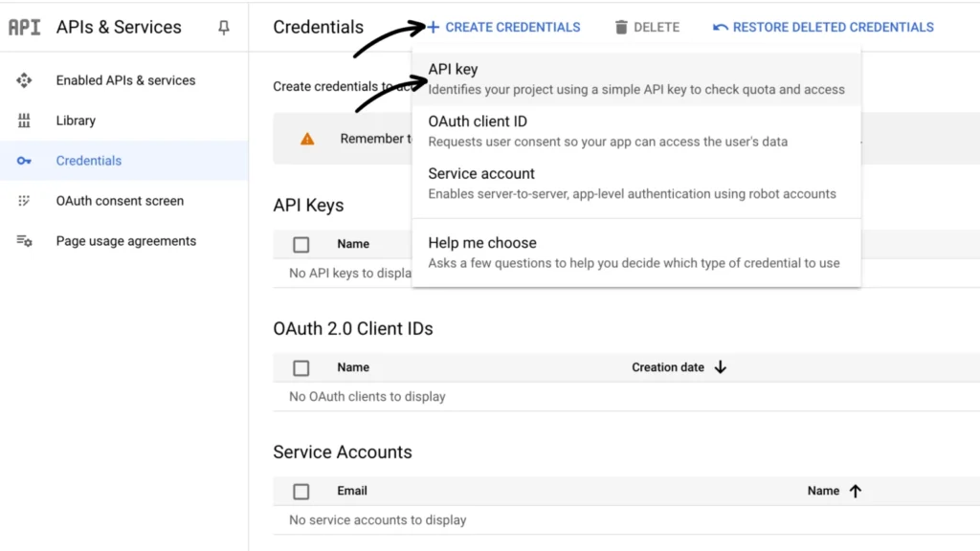This screenshot has height=551, width=980.
Task: Click the Page usage agreements icon
Action: coord(24,241)
